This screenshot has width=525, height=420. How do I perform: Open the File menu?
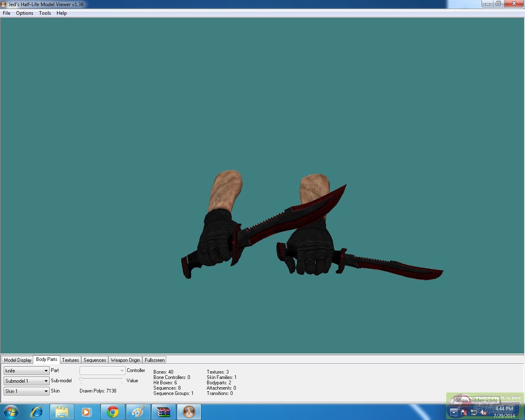(7, 13)
